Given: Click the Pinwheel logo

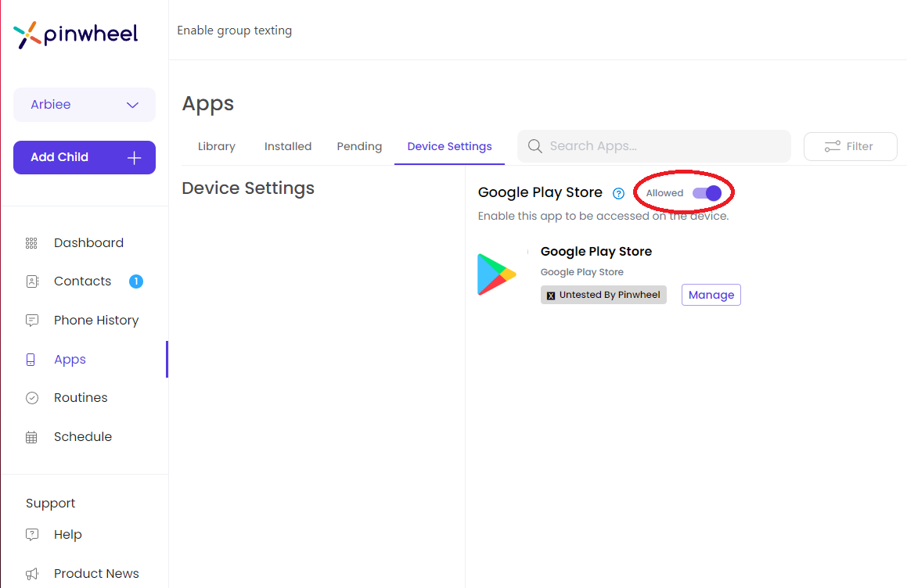Looking at the screenshot, I should tap(75, 33).
